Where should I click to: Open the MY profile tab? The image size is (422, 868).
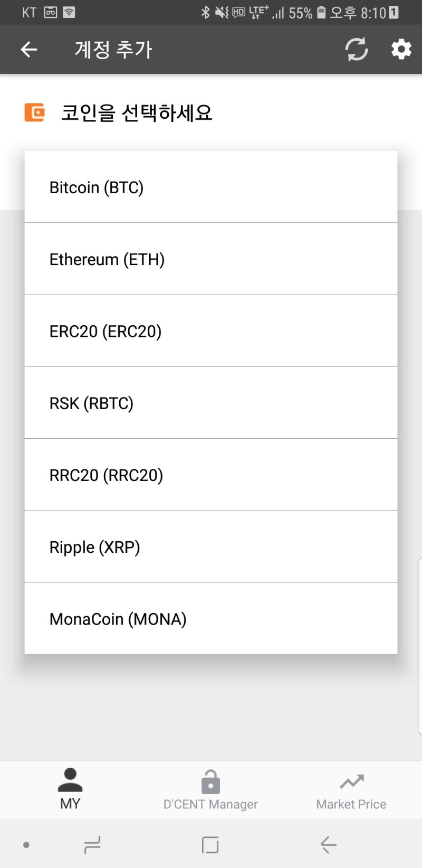[x=70, y=789]
